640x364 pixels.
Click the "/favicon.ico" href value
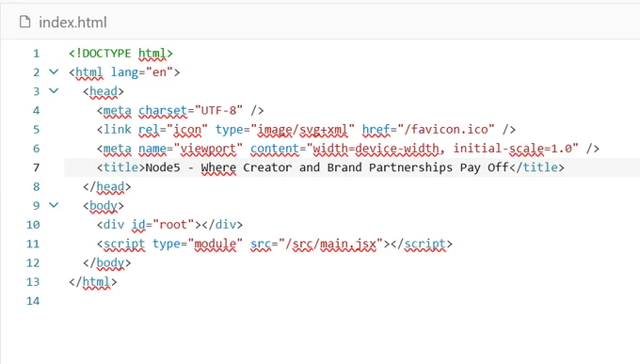pos(445,130)
